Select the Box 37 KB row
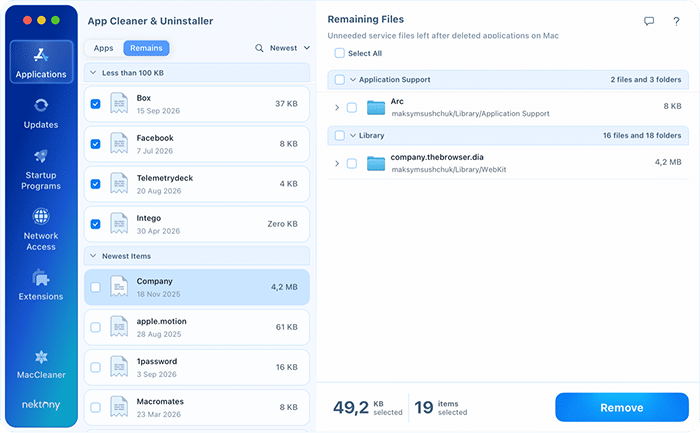 tap(197, 104)
